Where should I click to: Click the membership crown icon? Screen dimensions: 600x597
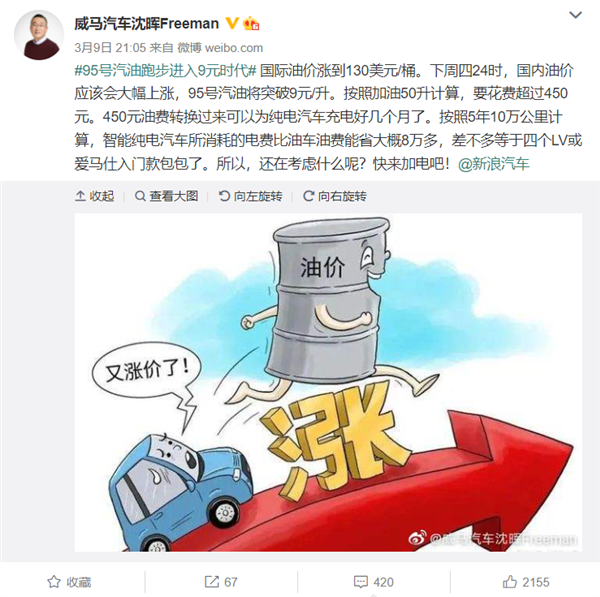[x=251, y=23]
